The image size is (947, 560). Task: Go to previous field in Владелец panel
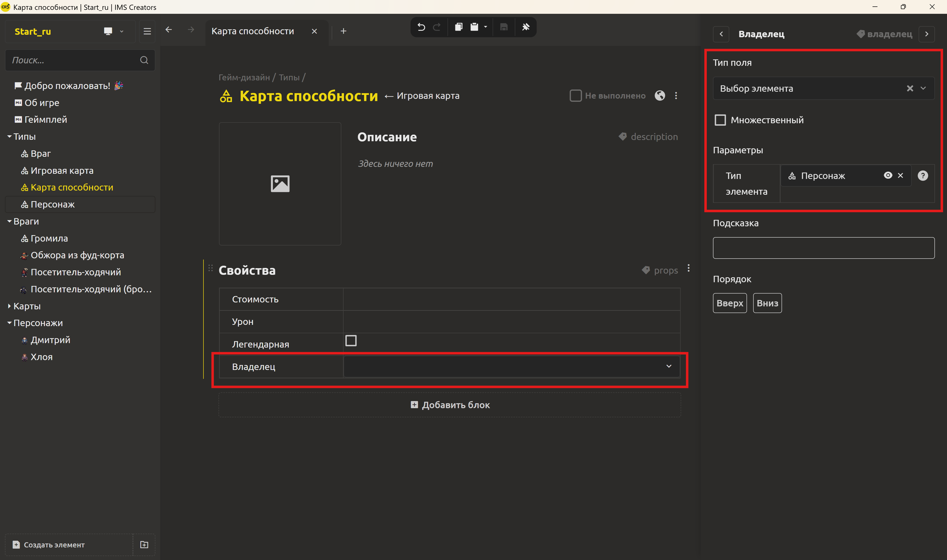pyautogui.click(x=721, y=34)
